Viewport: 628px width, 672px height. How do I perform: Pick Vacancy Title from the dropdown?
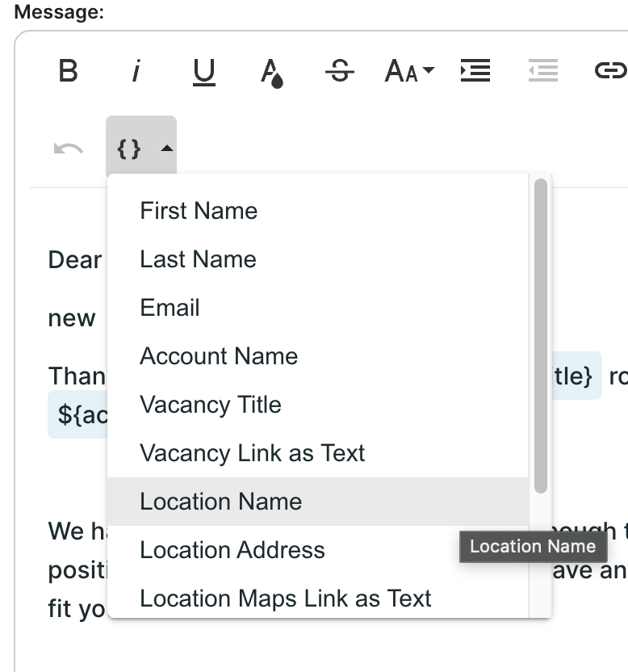(211, 405)
